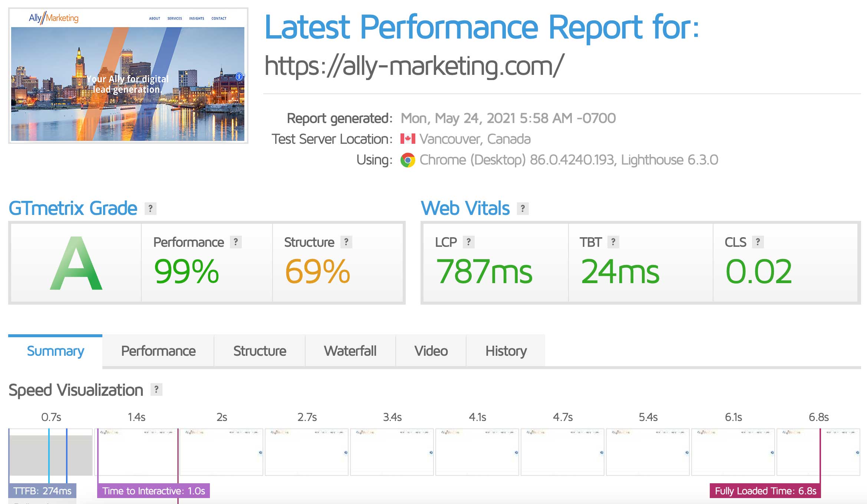
Task: Select the Summary tab
Action: click(55, 351)
